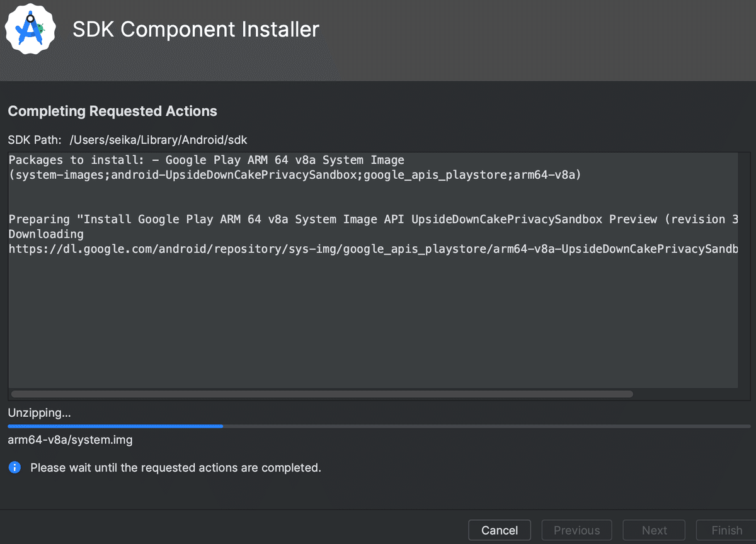The height and width of the screenshot is (544, 756).
Task: Click the system-images package identifier line
Action: (295, 175)
